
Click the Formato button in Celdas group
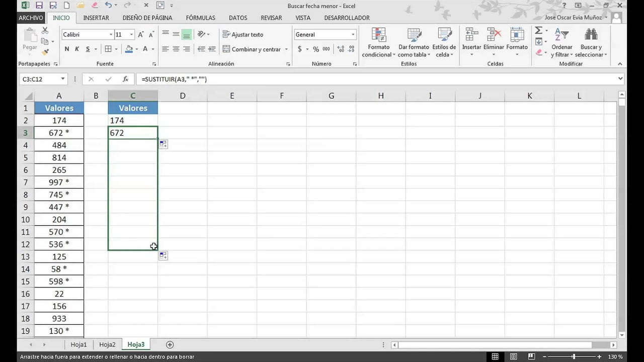[517, 42]
